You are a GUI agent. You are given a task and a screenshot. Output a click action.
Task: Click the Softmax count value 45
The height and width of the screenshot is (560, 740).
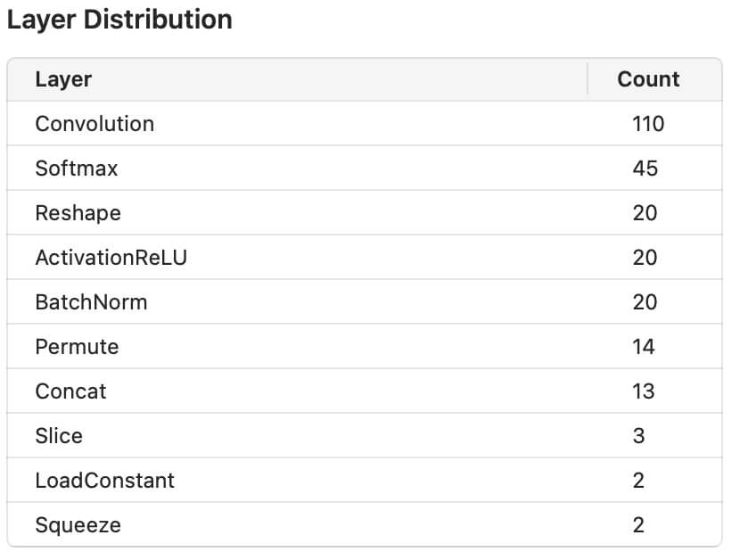click(645, 169)
